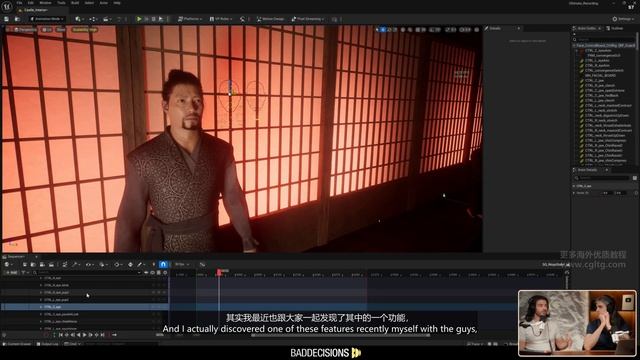640x360 pixels.
Task: Open the Settings menu at top right
Action: click(624, 19)
